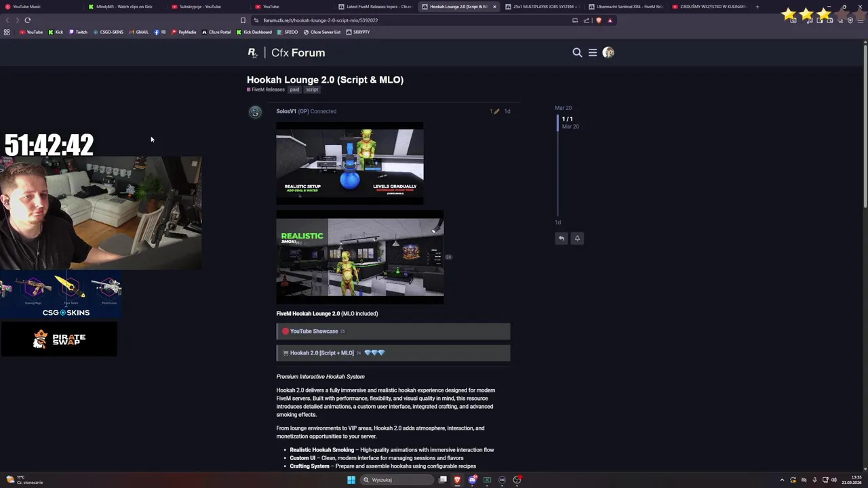Screen dimensions: 868x488
Task: Open Twitch bookmark
Action: tap(77, 32)
